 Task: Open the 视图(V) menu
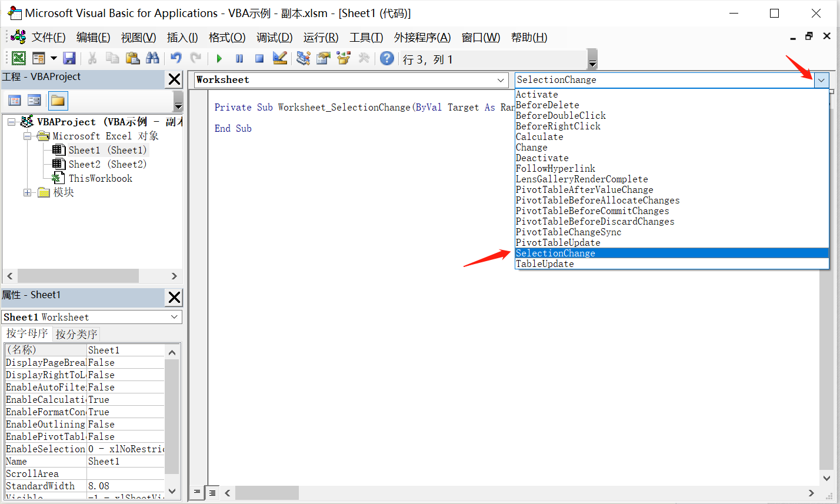pos(138,38)
